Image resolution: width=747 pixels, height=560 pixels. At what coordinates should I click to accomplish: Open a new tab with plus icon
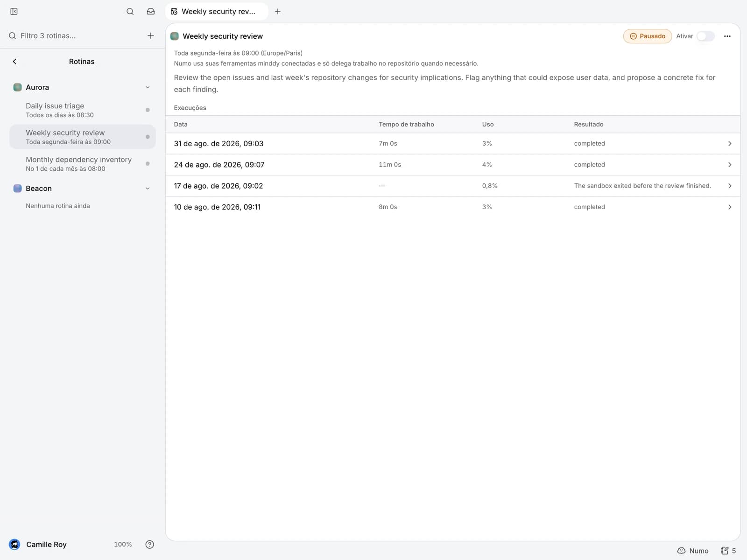pos(278,11)
